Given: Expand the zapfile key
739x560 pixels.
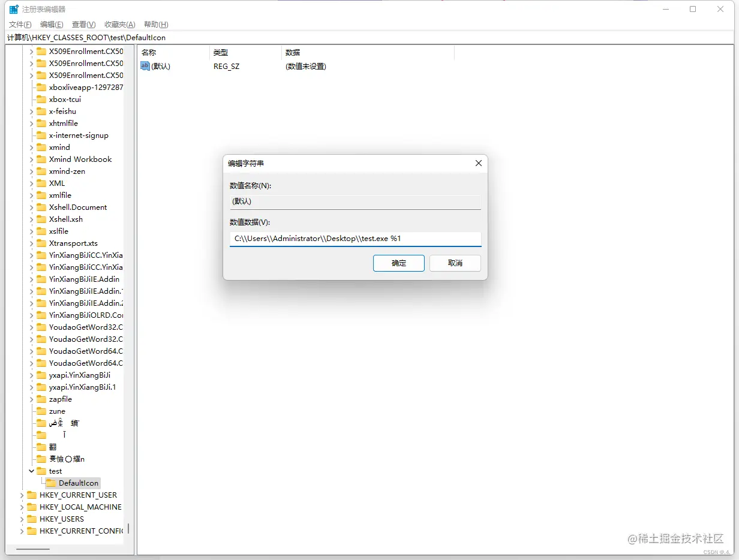Looking at the screenshot, I should (x=32, y=399).
